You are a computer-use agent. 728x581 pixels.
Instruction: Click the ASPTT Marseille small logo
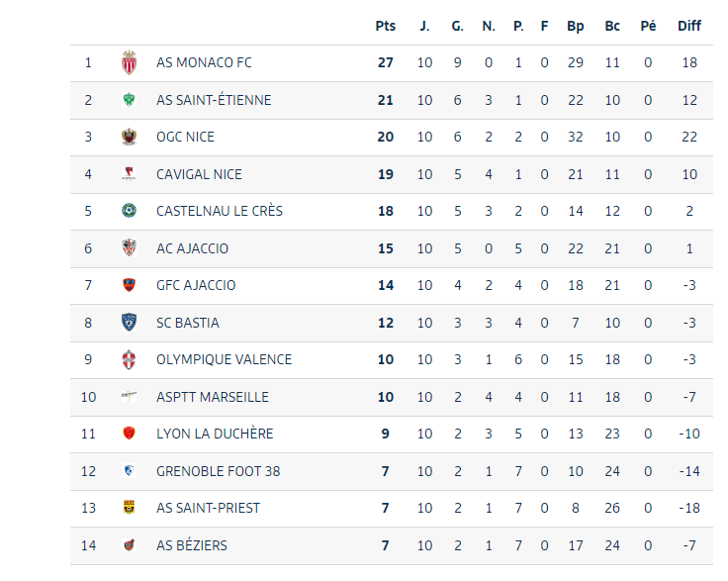pos(129,396)
